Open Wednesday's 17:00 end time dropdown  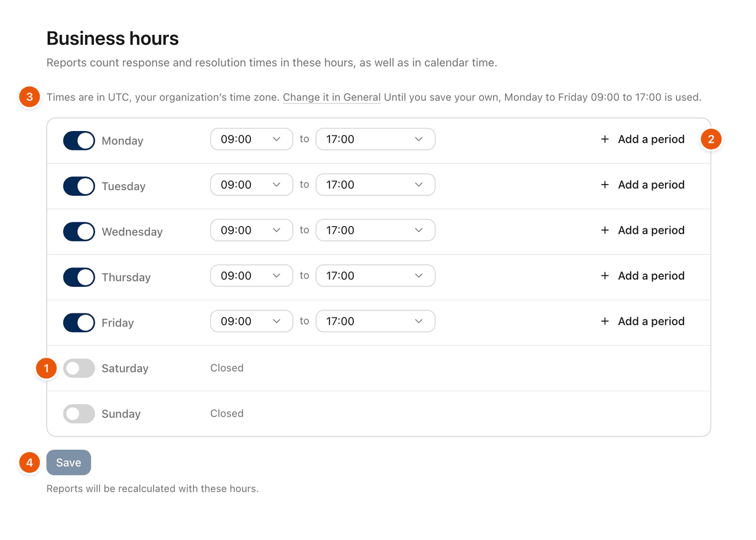(x=376, y=230)
